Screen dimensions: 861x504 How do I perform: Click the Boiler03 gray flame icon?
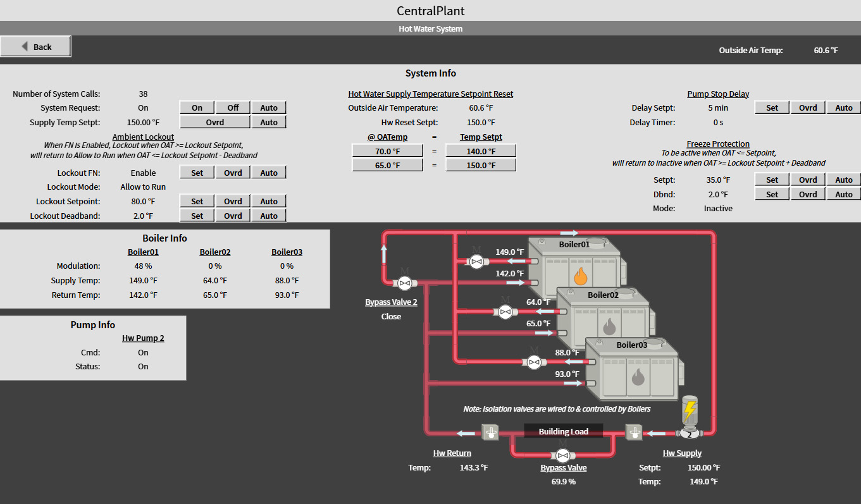pyautogui.click(x=638, y=377)
